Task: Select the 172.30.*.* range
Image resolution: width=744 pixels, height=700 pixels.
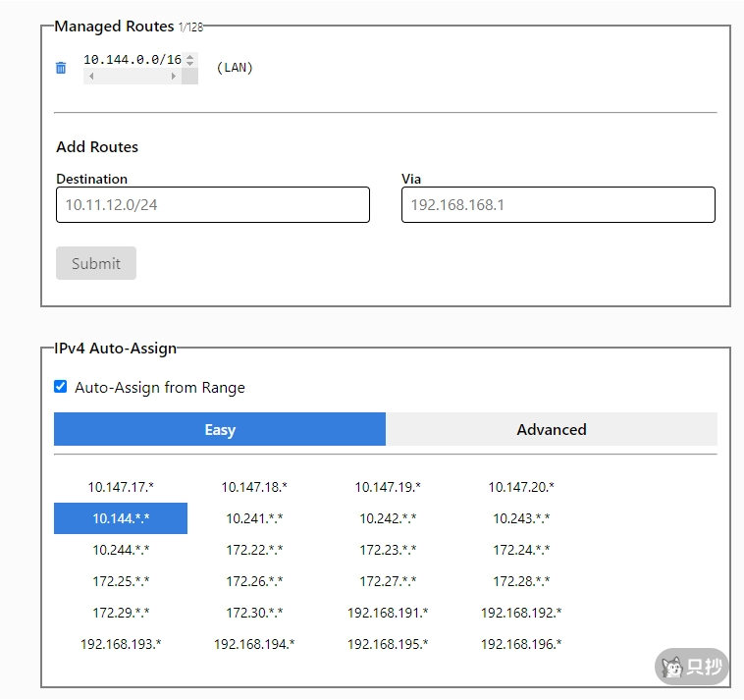Action: 254,613
